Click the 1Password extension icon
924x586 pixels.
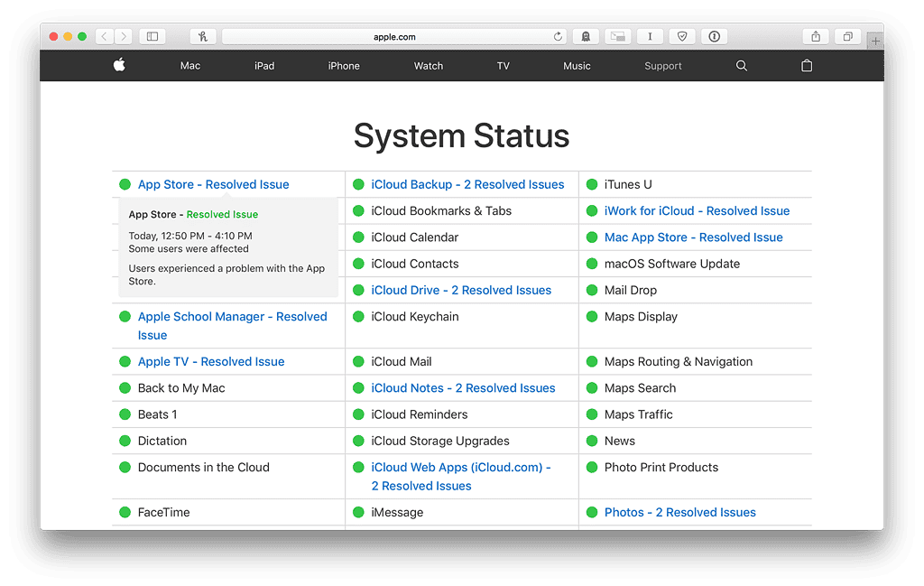[x=715, y=37]
